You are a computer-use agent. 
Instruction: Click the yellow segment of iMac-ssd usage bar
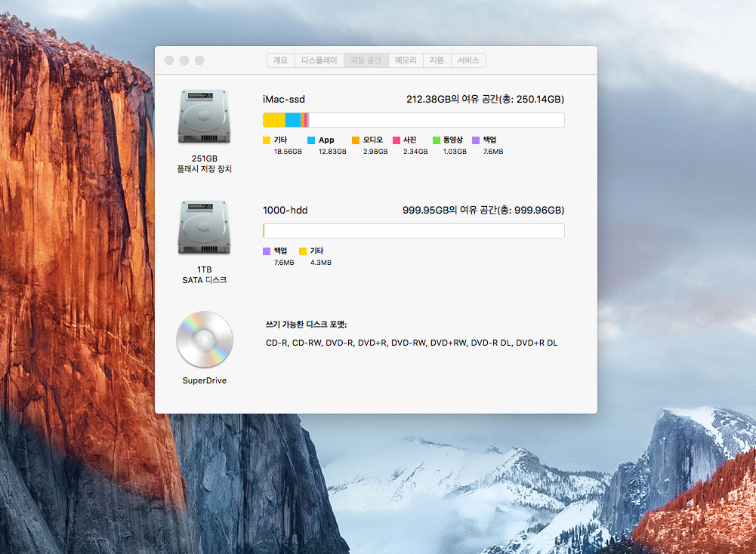[x=273, y=120]
